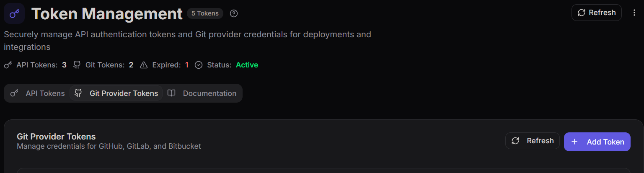Click the GitHub icon beside Git Tokens count

tap(77, 65)
